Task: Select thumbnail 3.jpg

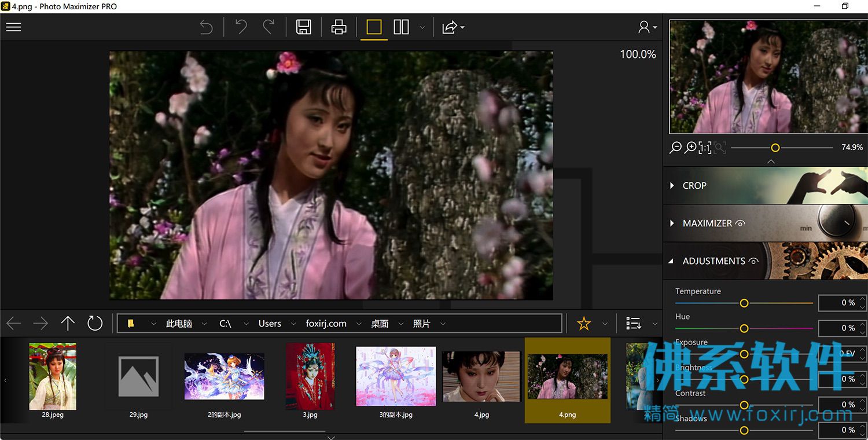Action: coord(310,380)
